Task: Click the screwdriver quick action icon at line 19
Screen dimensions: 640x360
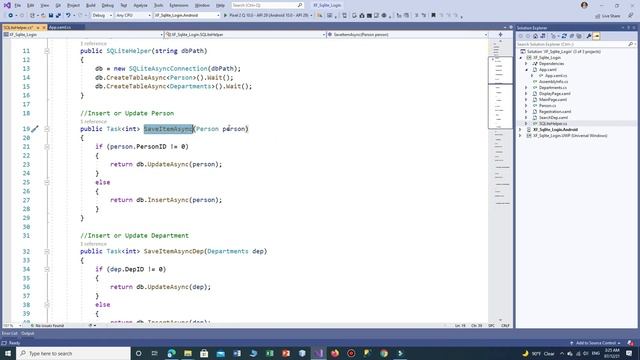Action: coord(35,129)
